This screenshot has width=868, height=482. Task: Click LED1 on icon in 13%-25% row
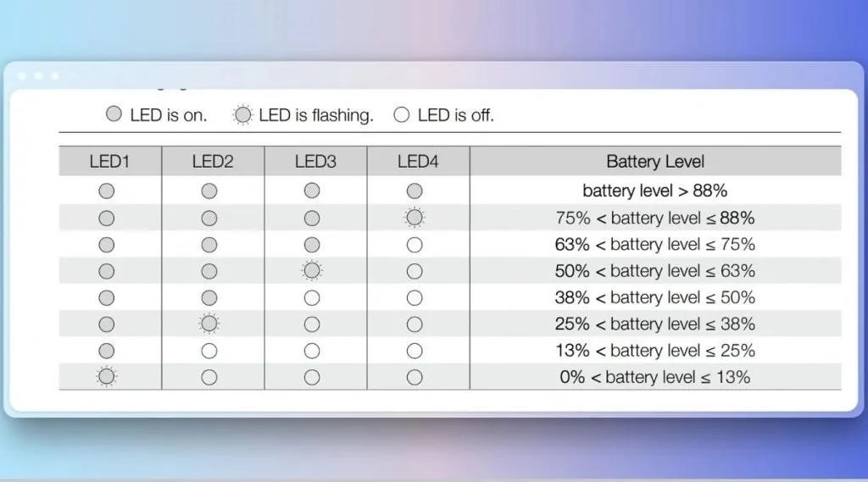pos(106,351)
